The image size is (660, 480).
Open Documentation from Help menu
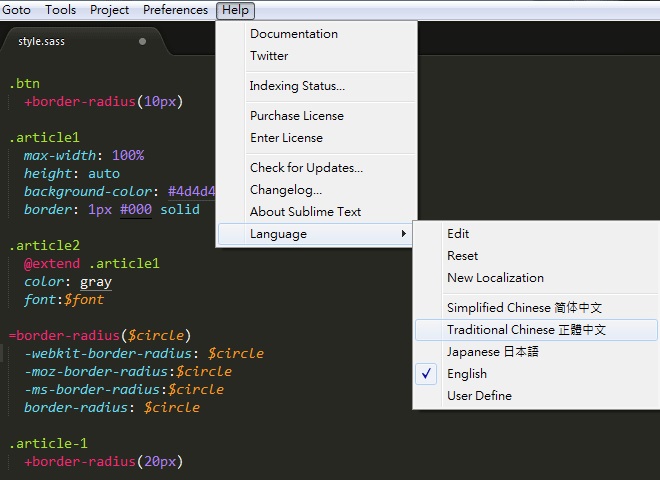[316, 34]
